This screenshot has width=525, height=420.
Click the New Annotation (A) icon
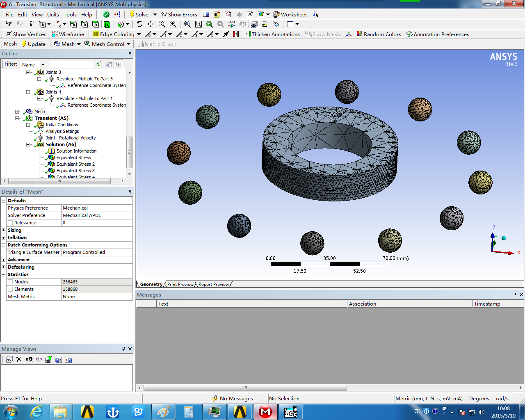pyautogui.click(x=250, y=14)
